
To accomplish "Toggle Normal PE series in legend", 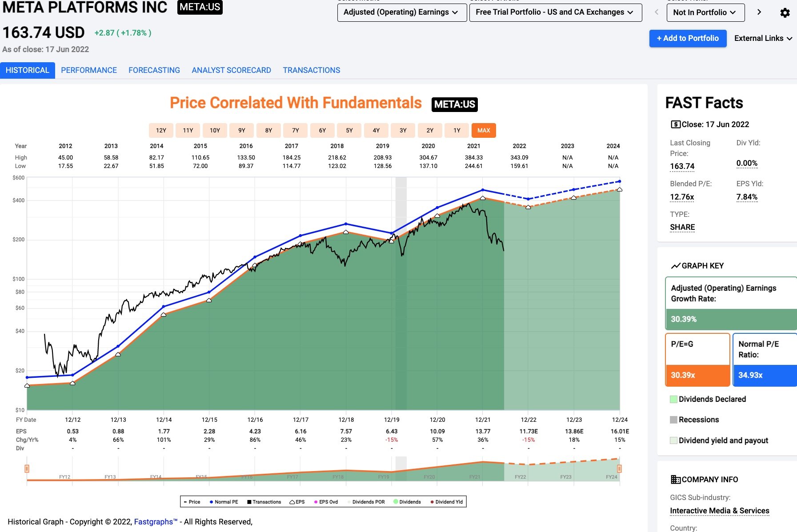I will click(x=224, y=502).
